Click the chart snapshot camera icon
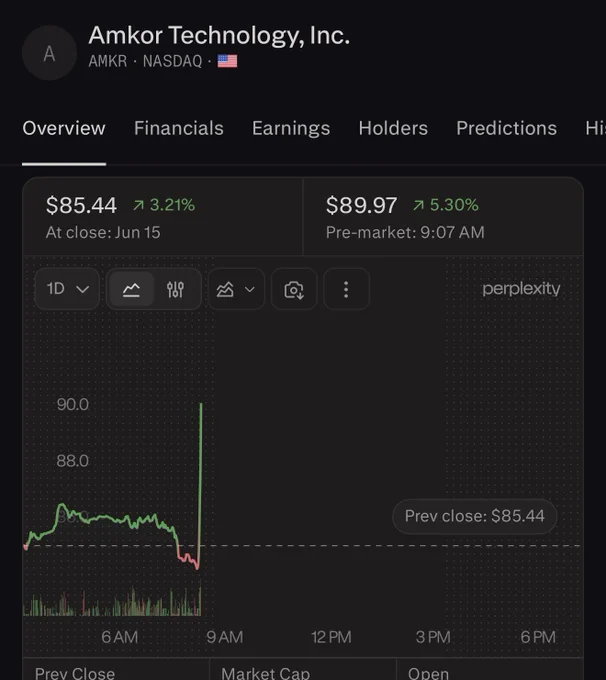This screenshot has width=606, height=680. click(294, 289)
